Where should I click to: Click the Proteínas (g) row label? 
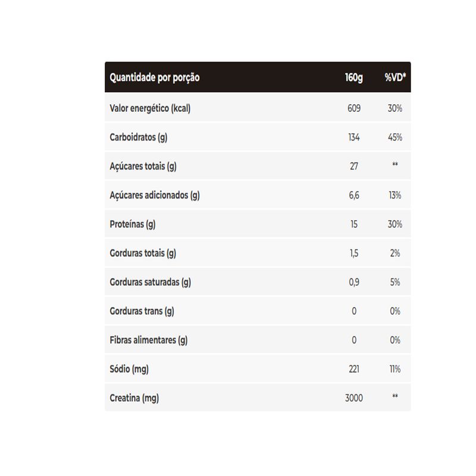[x=132, y=224]
